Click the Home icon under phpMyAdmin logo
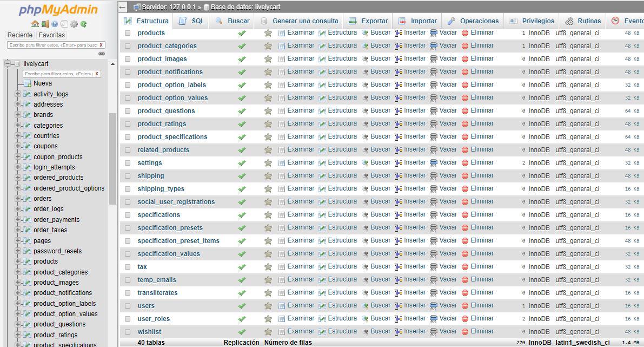 35,24
